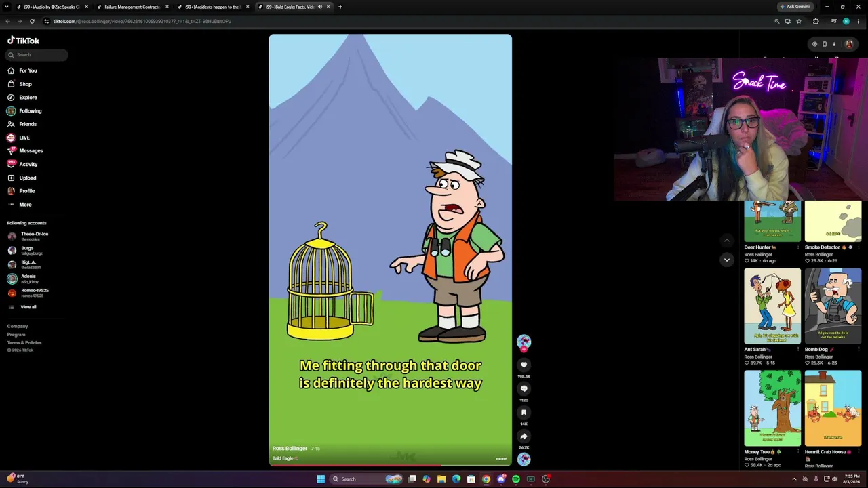Go to TikTok LIVE
The image size is (868, 488).
coord(18,138)
